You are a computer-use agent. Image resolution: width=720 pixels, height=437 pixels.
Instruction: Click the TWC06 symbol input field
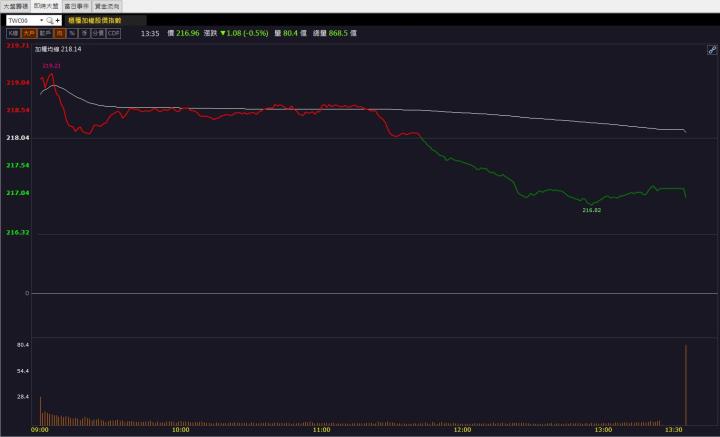[23, 20]
